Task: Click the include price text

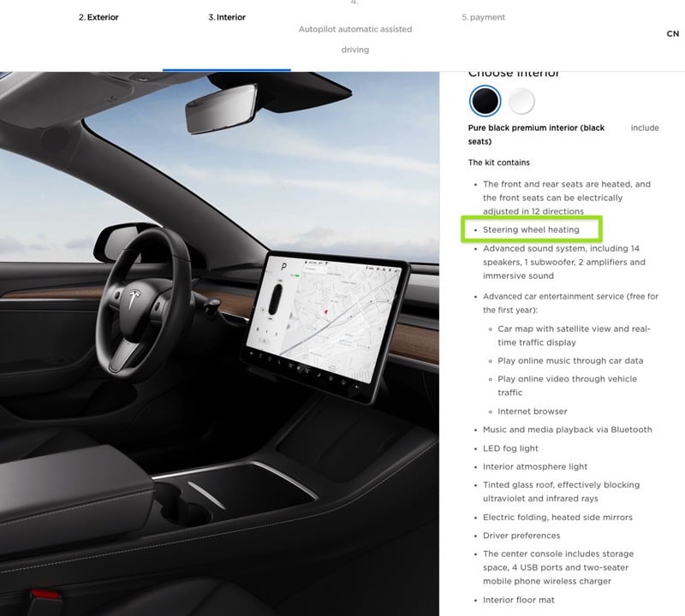Action: pos(645,128)
